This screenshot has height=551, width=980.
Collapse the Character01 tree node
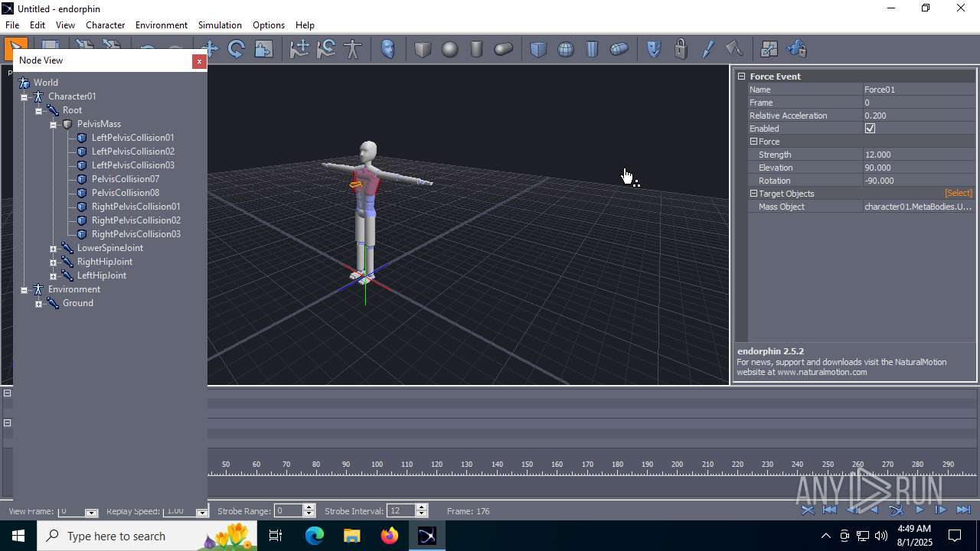click(24, 97)
